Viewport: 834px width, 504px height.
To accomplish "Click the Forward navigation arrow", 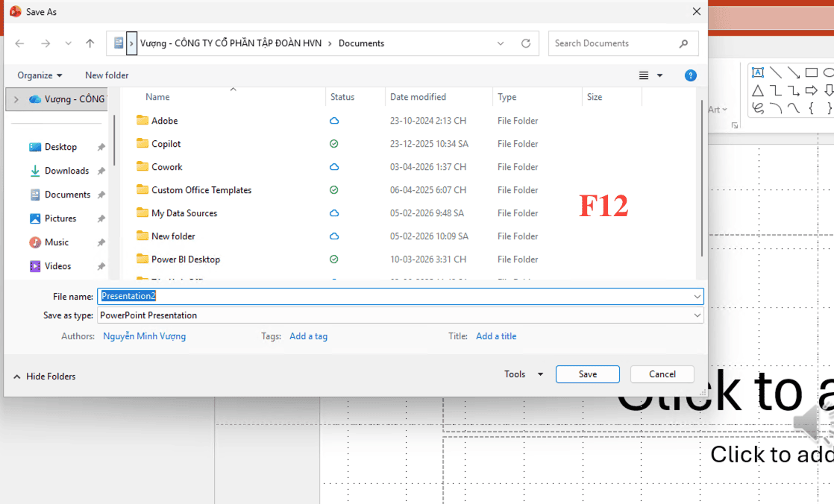I will (46, 43).
